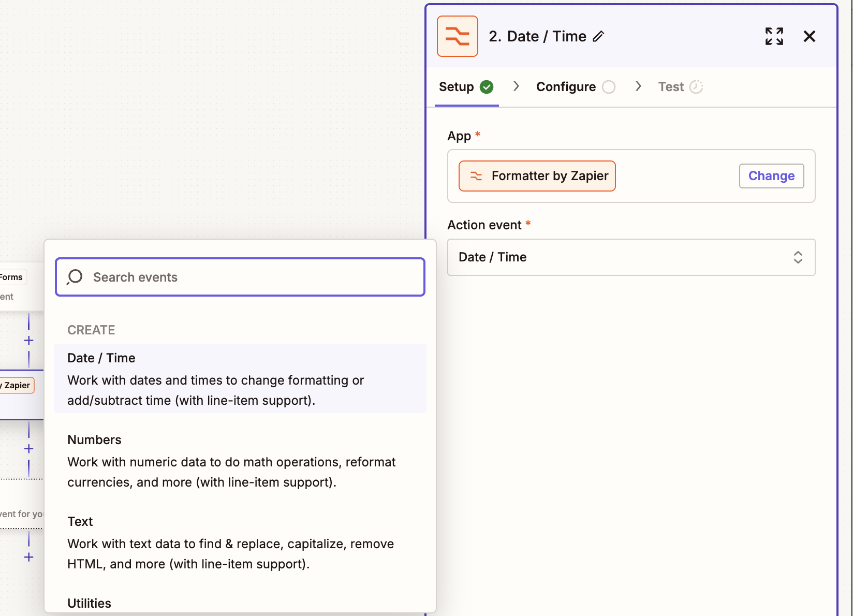
Task: Open the Action event dropdown
Action: (630, 257)
